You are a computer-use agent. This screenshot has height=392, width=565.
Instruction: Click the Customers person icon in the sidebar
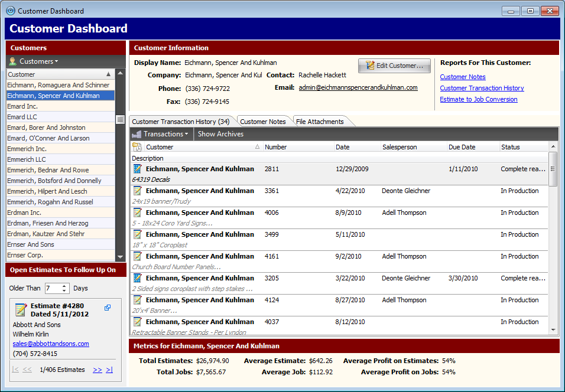click(x=12, y=61)
